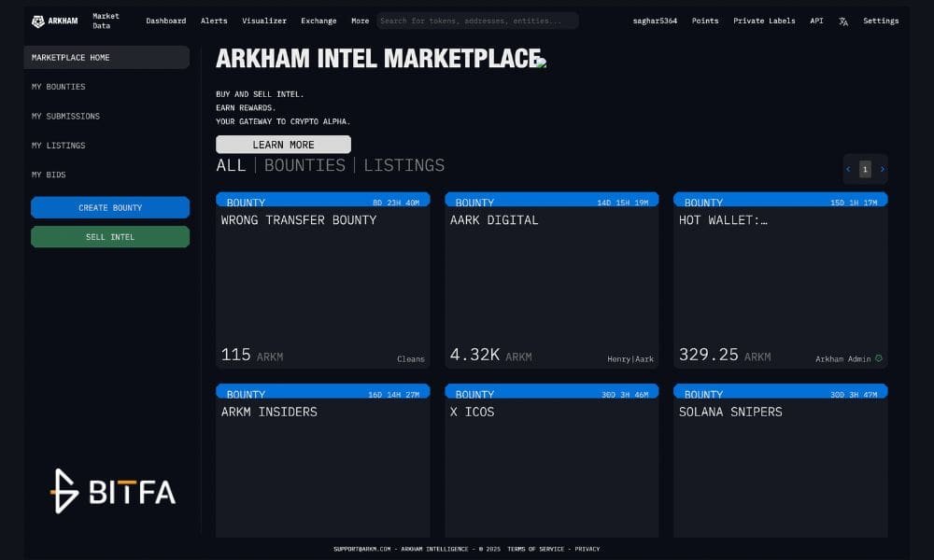Click the Learn More button

coord(284,145)
